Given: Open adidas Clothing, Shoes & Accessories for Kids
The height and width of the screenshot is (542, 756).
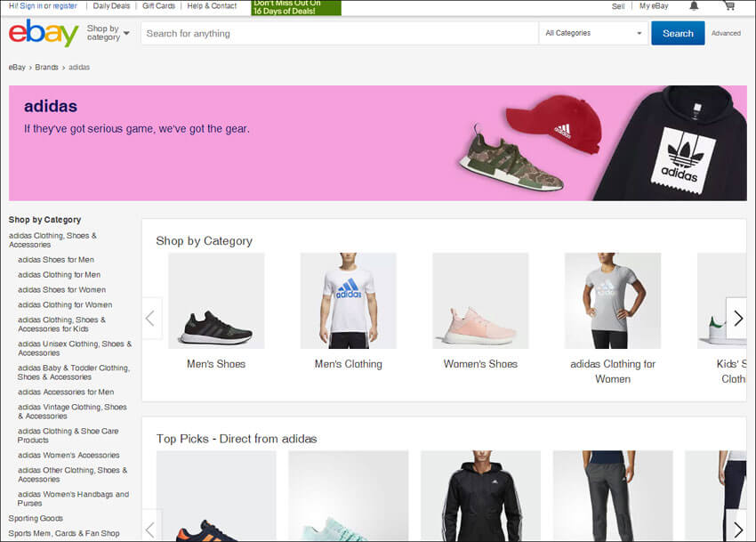Looking at the screenshot, I should coord(61,324).
